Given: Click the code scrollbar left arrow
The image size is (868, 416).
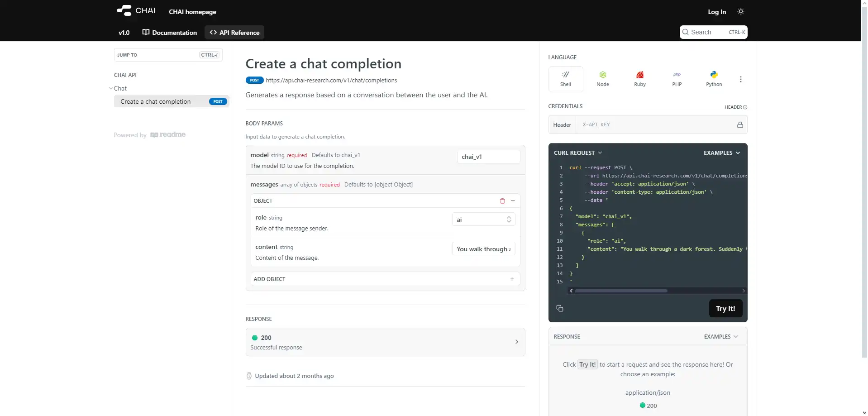Looking at the screenshot, I should tap(571, 291).
